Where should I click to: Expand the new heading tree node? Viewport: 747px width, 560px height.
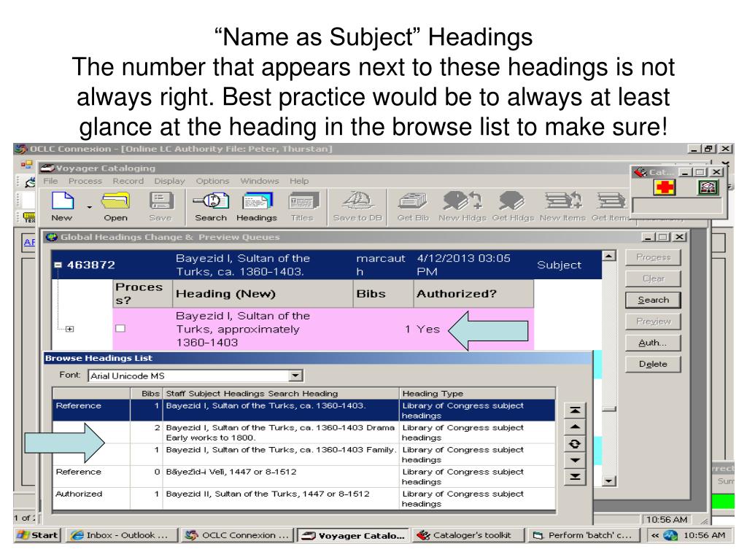[69, 329]
